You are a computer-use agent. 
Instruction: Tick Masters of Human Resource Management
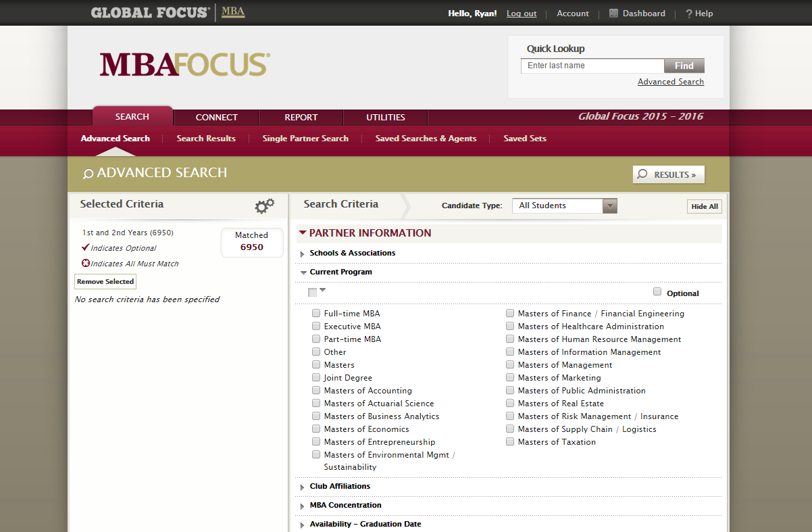[510, 339]
